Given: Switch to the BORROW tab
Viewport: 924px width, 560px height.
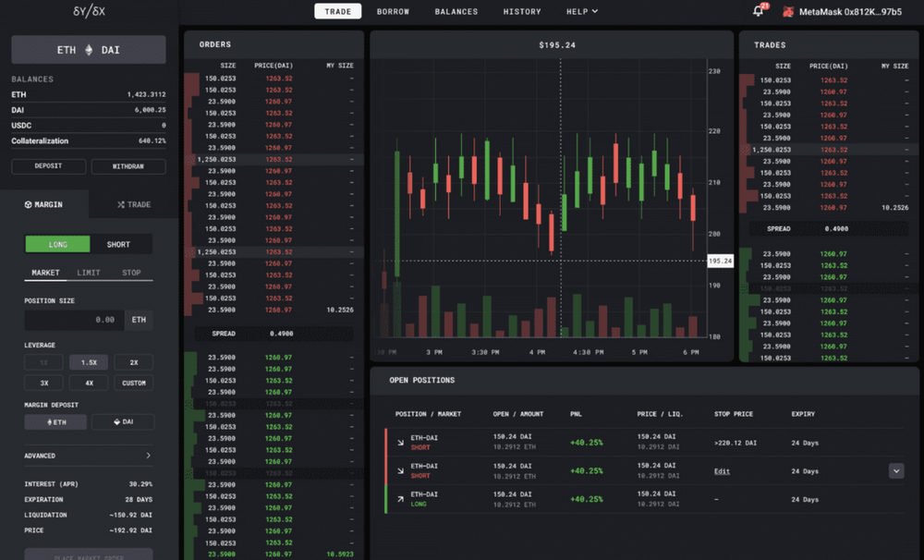Looking at the screenshot, I should (x=393, y=11).
